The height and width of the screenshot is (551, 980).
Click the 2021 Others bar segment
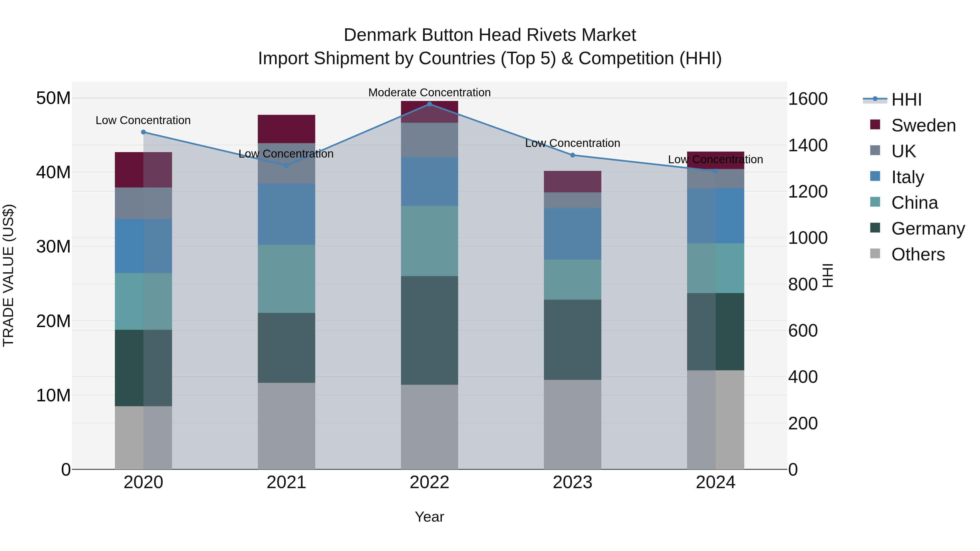coord(286,426)
